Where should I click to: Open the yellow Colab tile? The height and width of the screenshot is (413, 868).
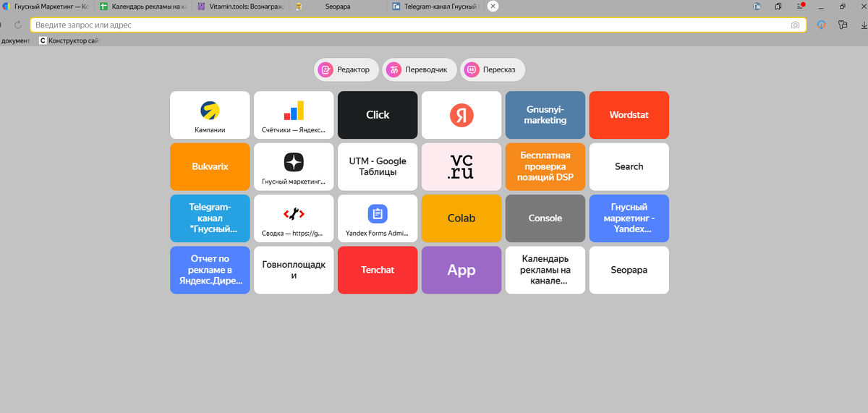coord(461,218)
